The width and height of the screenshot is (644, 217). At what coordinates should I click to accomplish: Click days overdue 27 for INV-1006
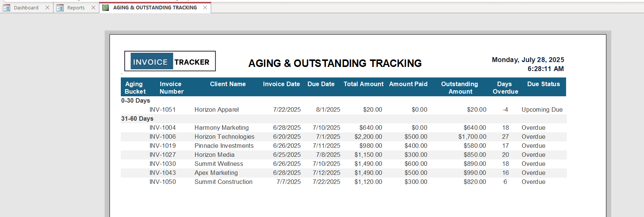(505, 137)
